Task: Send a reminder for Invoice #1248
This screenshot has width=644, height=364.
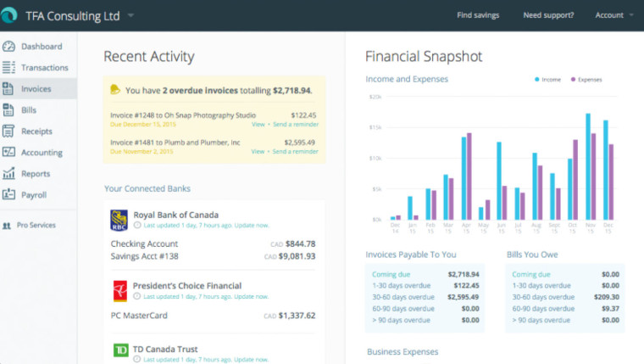Action: pyautogui.click(x=296, y=124)
